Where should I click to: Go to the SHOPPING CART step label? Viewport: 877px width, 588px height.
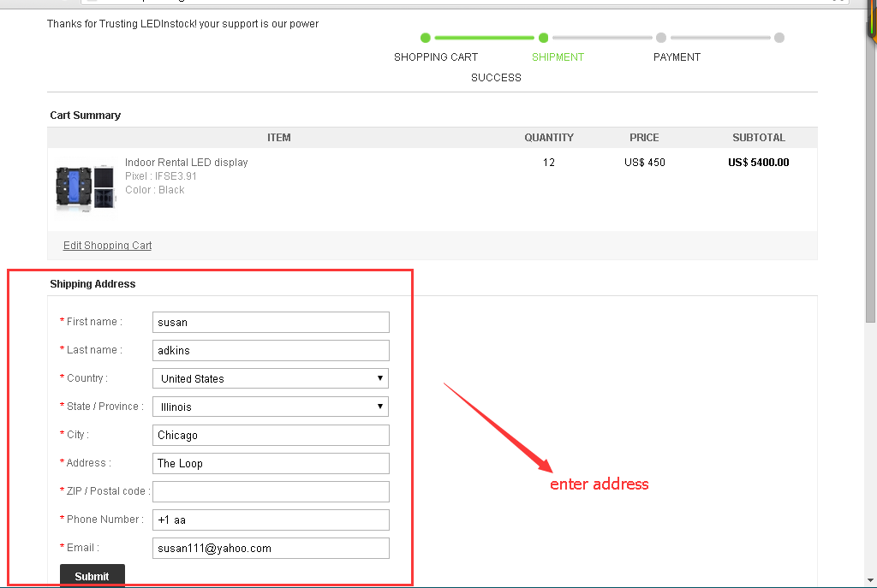point(436,57)
